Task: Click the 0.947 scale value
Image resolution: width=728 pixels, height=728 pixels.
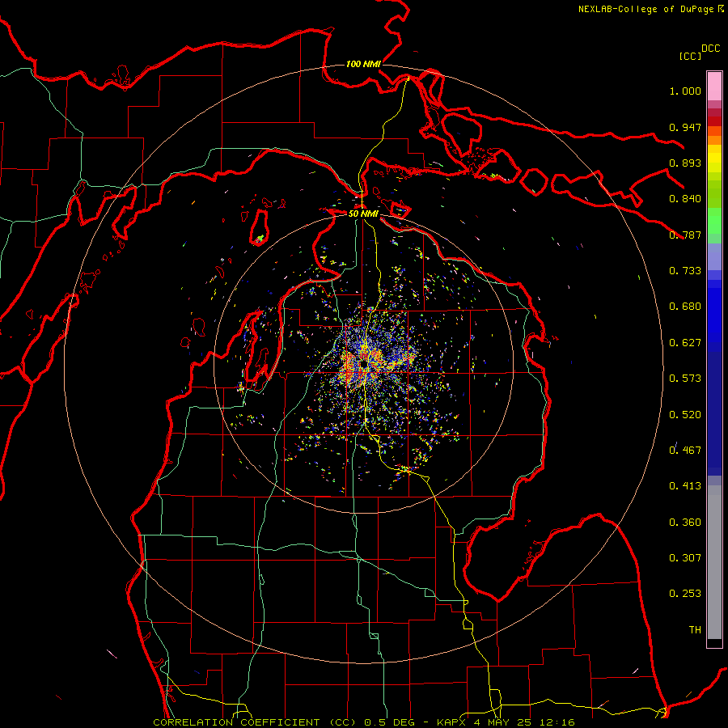Action: point(685,127)
